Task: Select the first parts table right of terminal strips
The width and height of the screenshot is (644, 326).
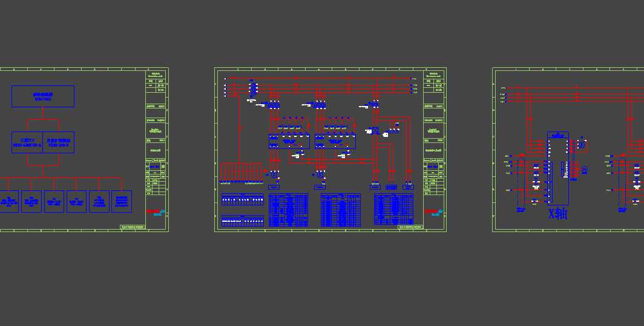Action: (288, 210)
